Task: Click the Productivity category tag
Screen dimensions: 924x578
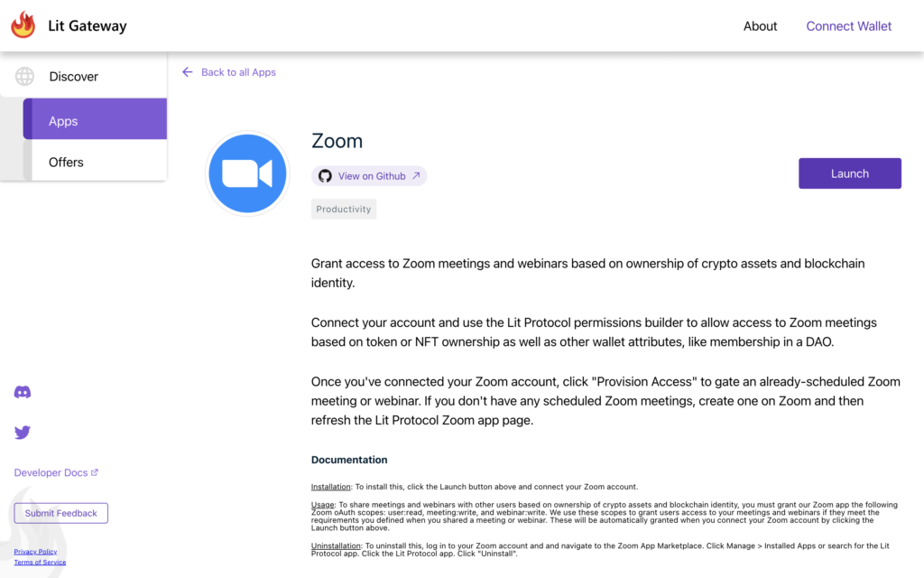Action: click(344, 209)
